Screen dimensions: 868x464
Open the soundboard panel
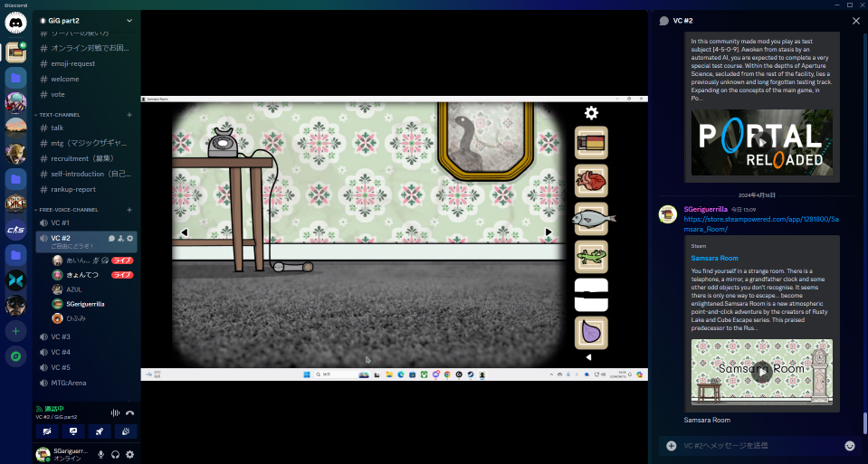[x=126, y=431]
